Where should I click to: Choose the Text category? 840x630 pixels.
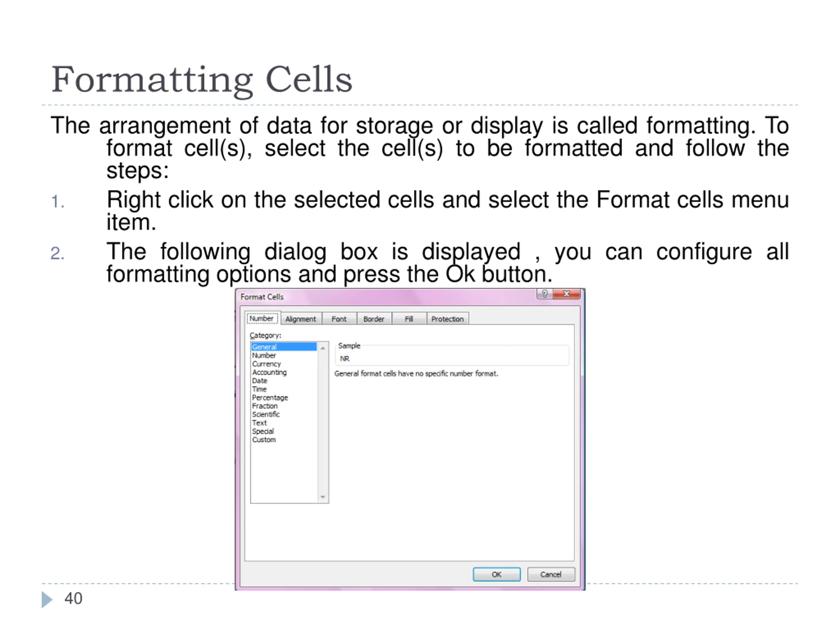(259, 423)
